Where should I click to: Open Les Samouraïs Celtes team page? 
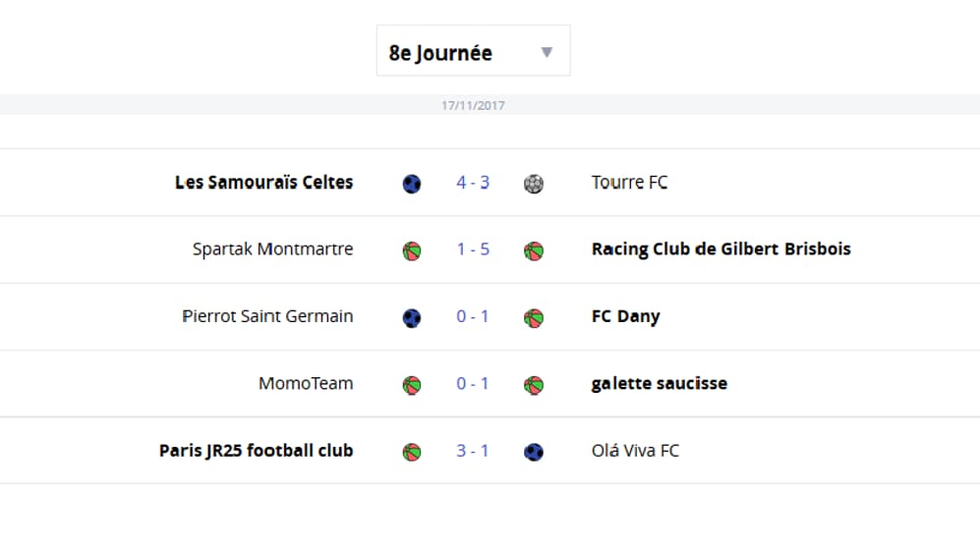pyautogui.click(x=263, y=183)
